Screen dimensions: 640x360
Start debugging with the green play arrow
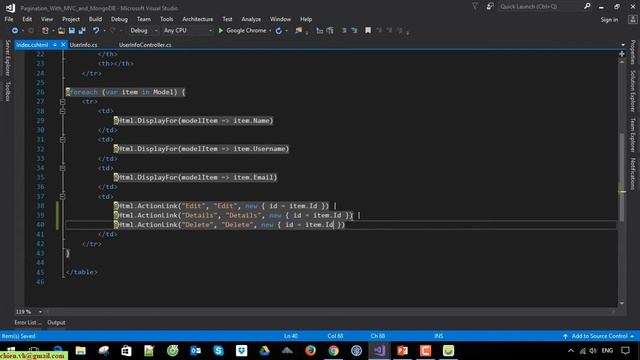point(221,31)
